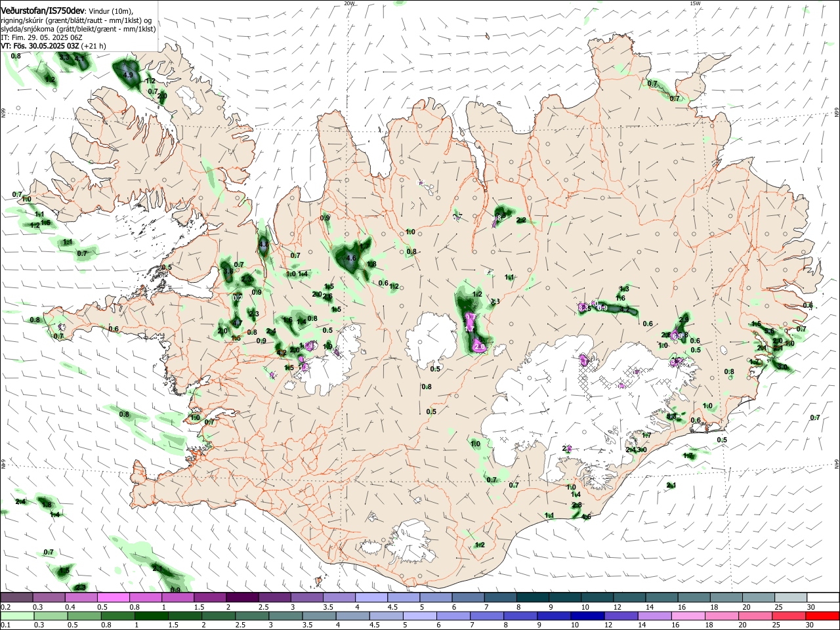Click the 'Vindur (10m)' label in the header

point(110,12)
